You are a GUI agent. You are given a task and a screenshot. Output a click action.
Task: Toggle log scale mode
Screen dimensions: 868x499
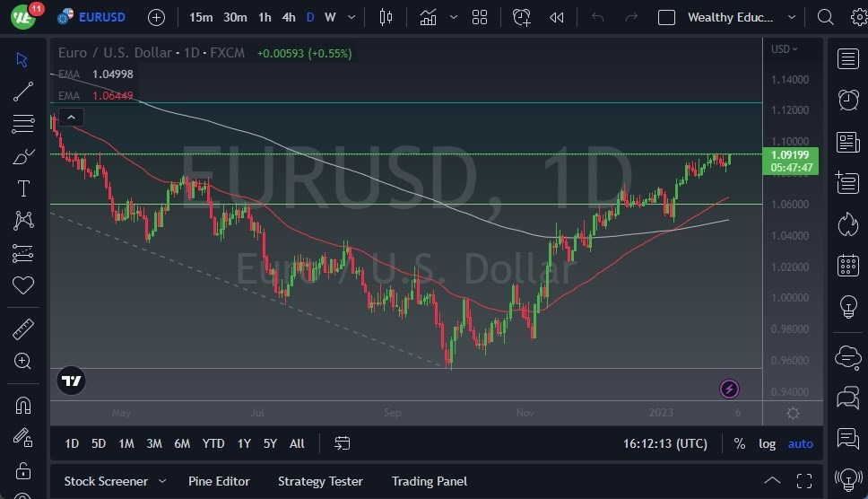pyautogui.click(x=767, y=443)
